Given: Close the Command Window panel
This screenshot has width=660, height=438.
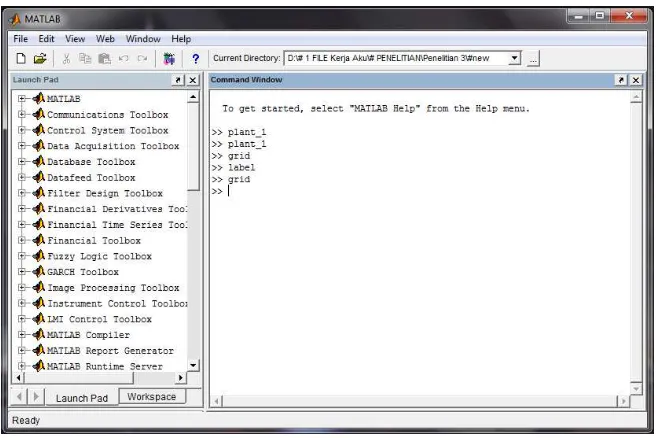Looking at the screenshot, I should (636, 80).
